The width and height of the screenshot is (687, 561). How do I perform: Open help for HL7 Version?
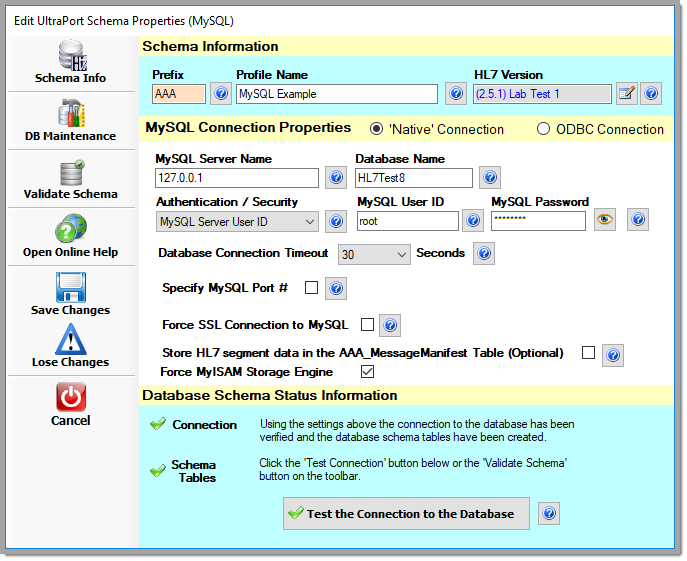tap(651, 93)
